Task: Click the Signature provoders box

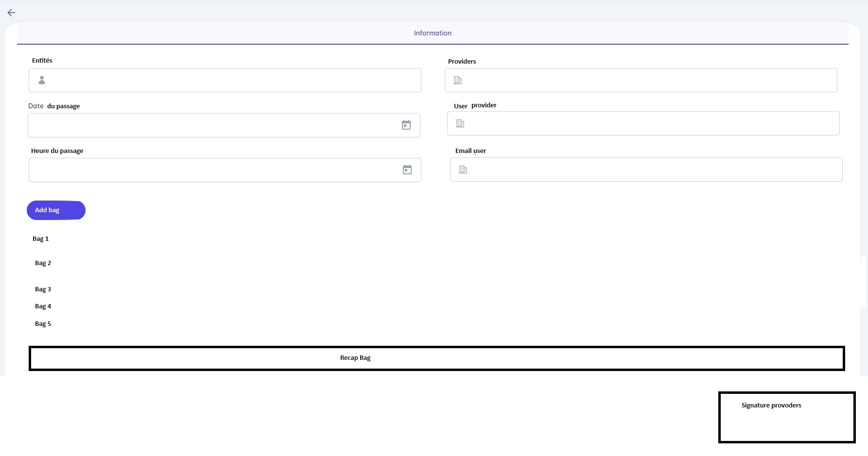Action: [786, 417]
